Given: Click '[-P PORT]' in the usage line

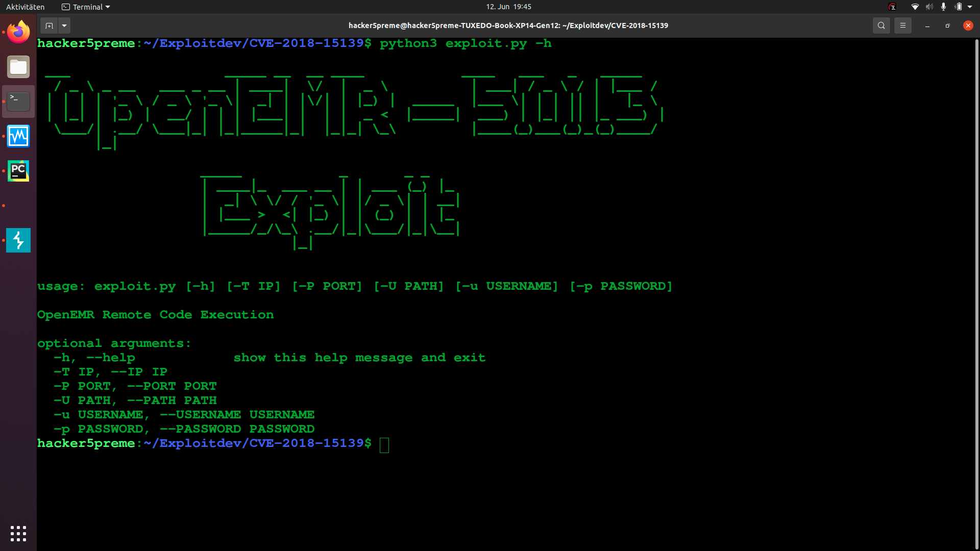Looking at the screenshot, I should pos(327,286).
